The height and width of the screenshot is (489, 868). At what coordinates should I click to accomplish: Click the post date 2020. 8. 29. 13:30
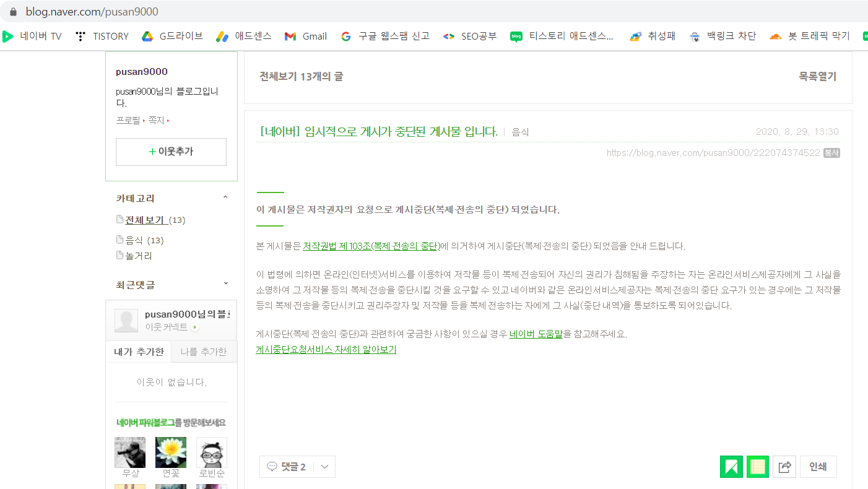point(797,132)
